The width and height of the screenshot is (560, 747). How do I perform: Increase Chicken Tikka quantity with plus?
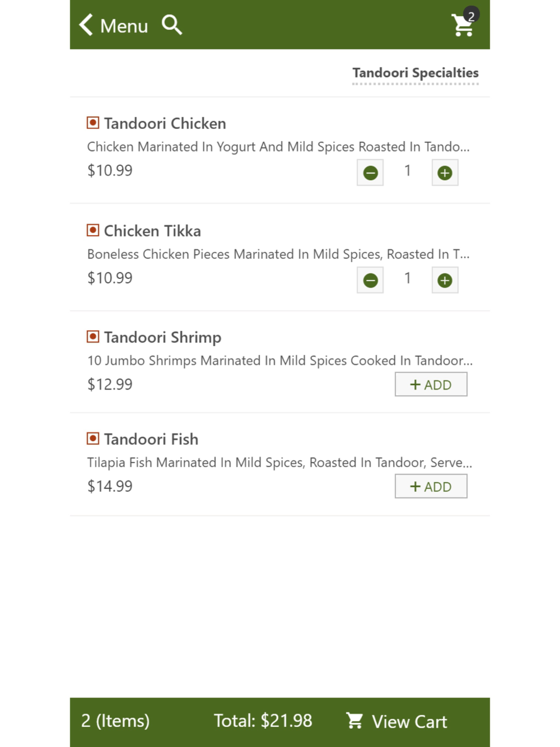click(445, 280)
